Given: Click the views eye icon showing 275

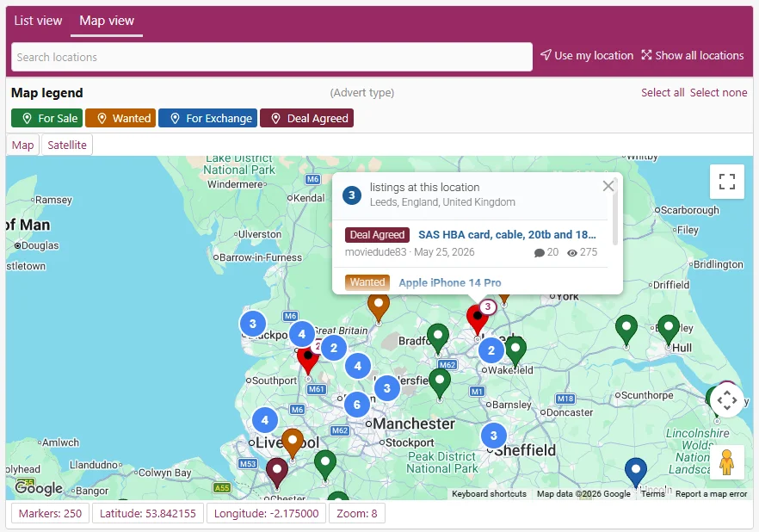Looking at the screenshot, I should [x=572, y=253].
